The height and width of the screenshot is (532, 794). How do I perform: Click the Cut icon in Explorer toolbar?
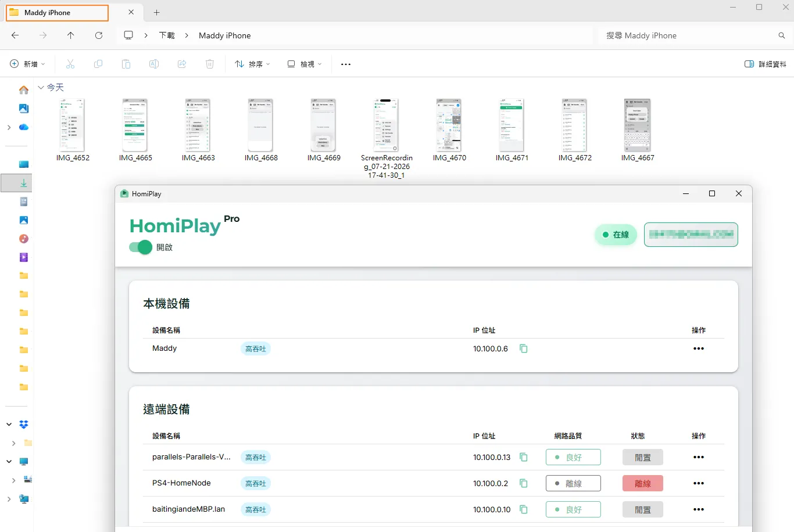(x=70, y=64)
